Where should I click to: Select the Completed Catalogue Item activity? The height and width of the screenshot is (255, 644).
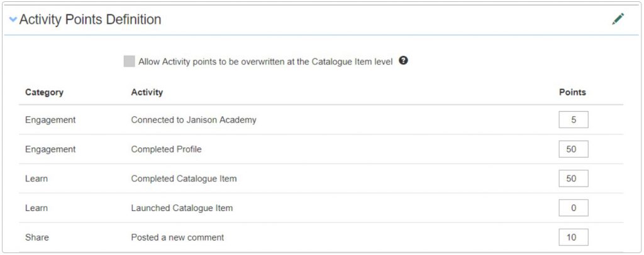click(184, 179)
